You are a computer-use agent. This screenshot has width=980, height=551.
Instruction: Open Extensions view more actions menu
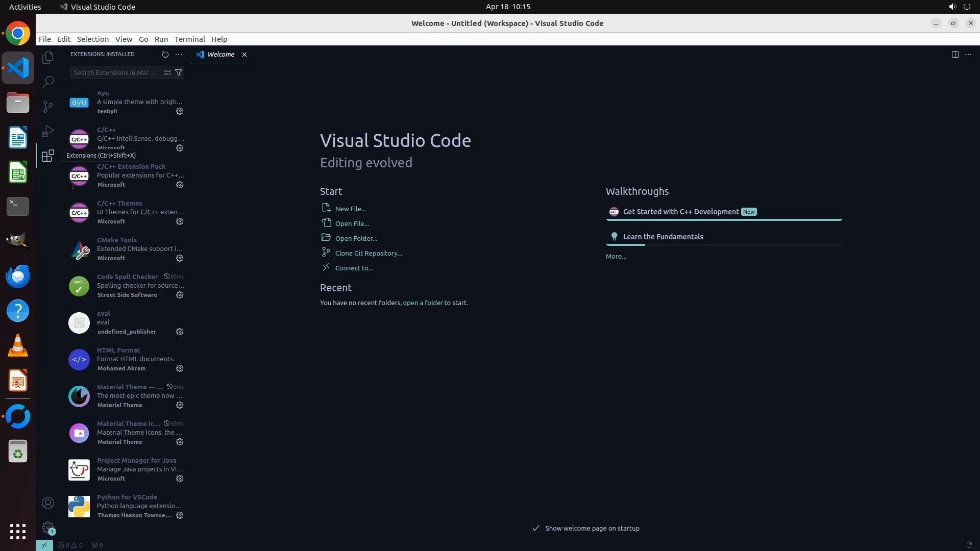click(x=179, y=54)
